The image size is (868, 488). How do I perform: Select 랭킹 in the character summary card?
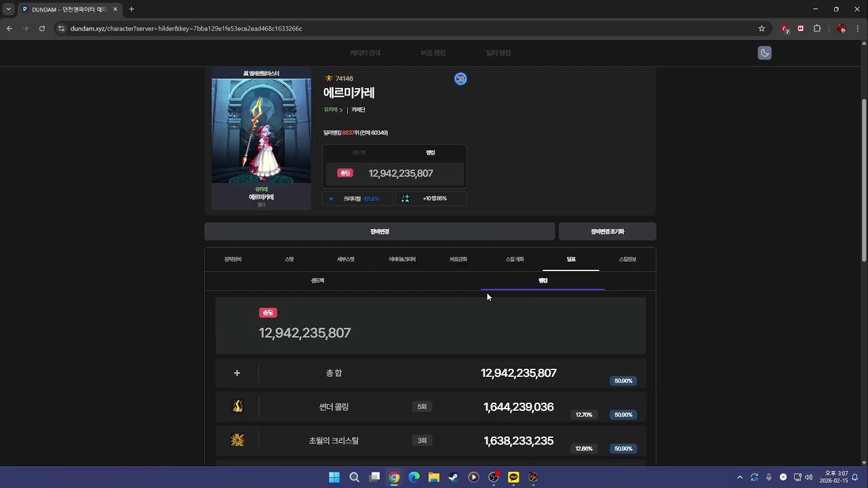[x=430, y=153]
